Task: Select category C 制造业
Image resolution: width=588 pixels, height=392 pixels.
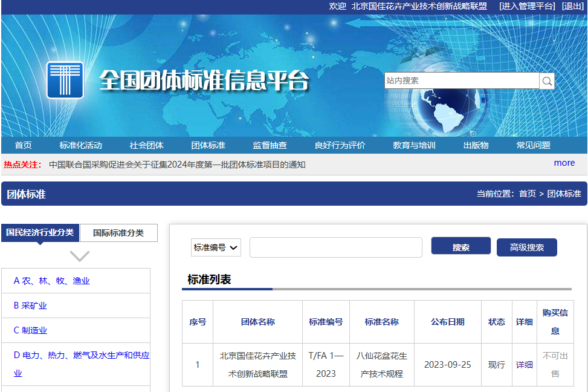Action: (30, 330)
